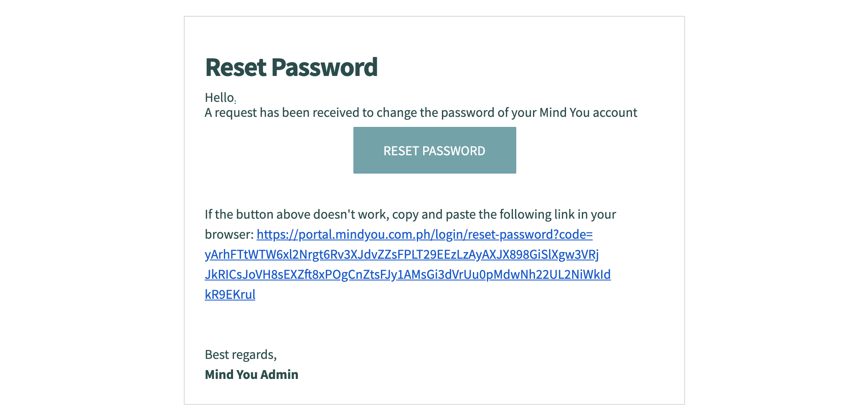Click the 'A request has been received' sentence
The width and height of the screenshot is (868, 414).
point(421,113)
